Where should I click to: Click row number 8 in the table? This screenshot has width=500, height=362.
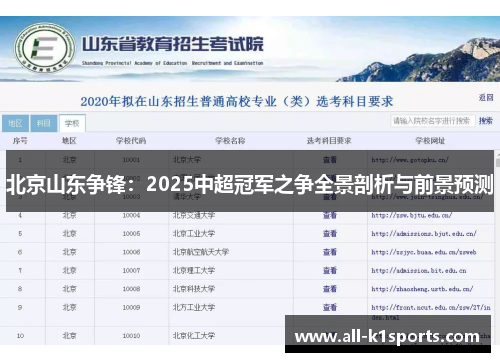click(x=20, y=289)
